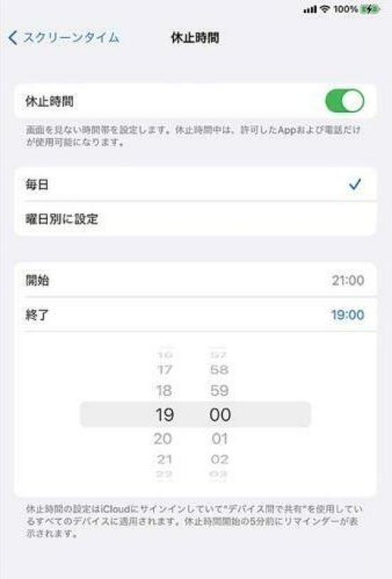Tap the checkmark beside 毎日
This screenshot has width=392, height=579.
point(355,184)
